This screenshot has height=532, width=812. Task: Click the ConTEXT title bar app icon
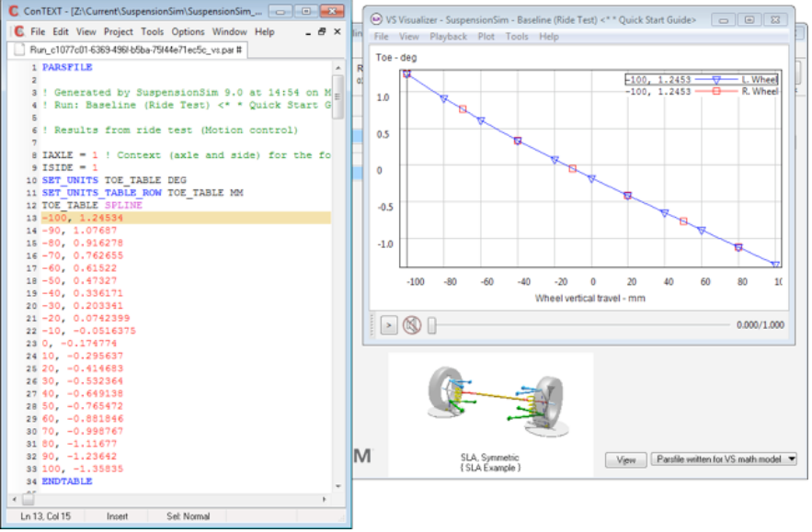(13, 11)
